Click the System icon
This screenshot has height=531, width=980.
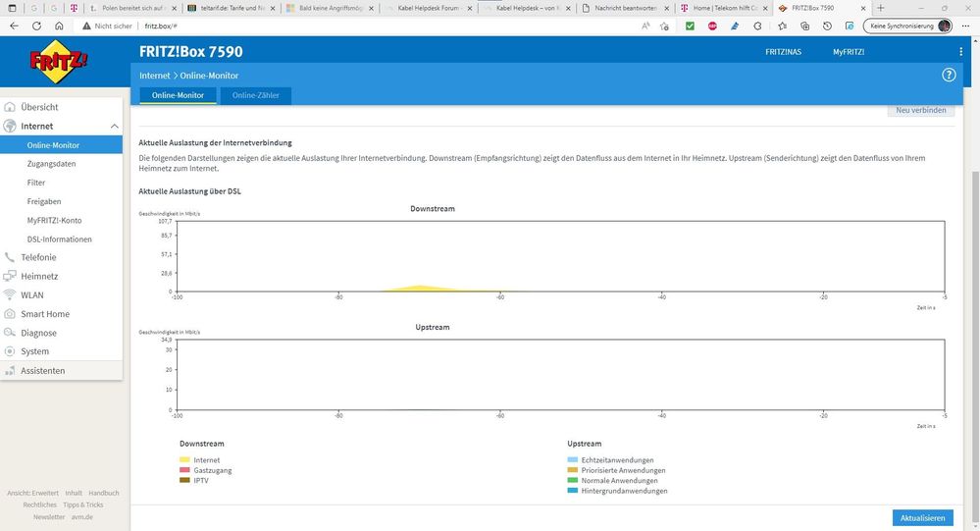pyautogui.click(x=10, y=351)
